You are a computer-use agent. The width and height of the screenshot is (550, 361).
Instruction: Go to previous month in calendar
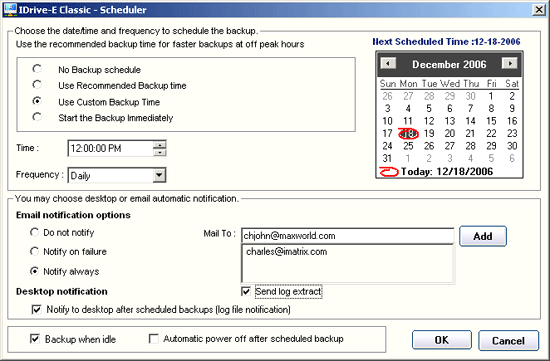coord(388,63)
